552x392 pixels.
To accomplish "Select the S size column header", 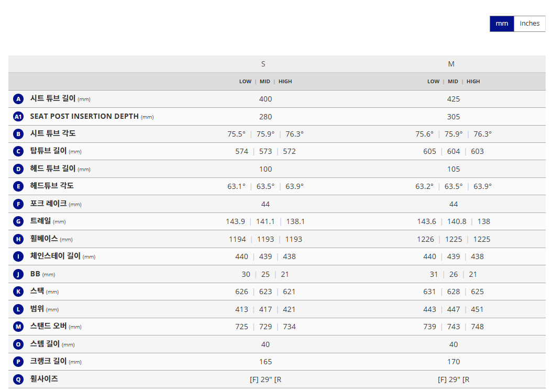I will 263,64.
